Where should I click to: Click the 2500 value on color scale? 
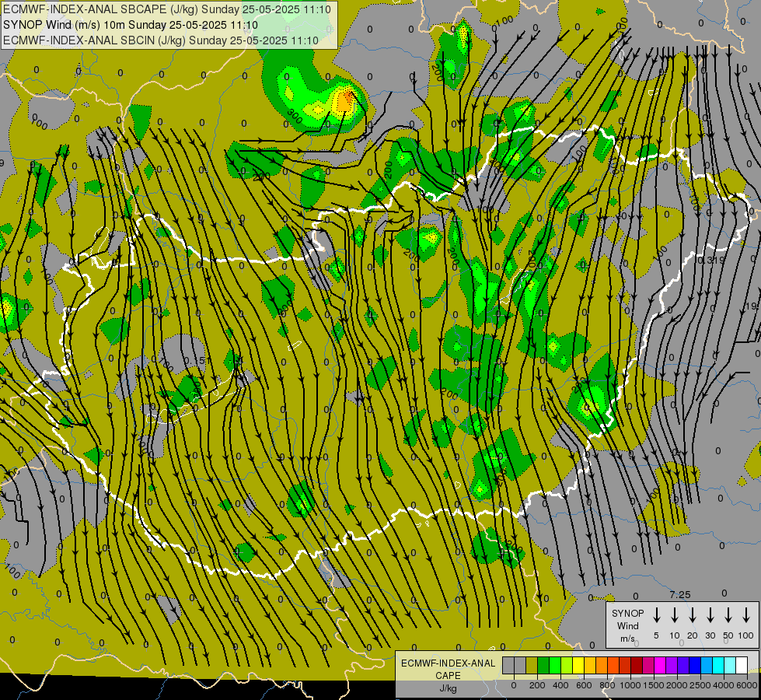pyautogui.click(x=700, y=685)
